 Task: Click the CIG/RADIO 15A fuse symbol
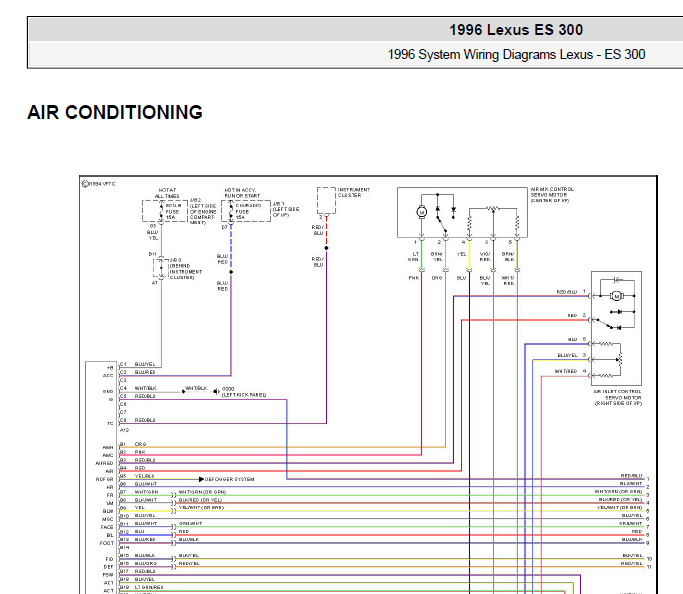tap(231, 211)
